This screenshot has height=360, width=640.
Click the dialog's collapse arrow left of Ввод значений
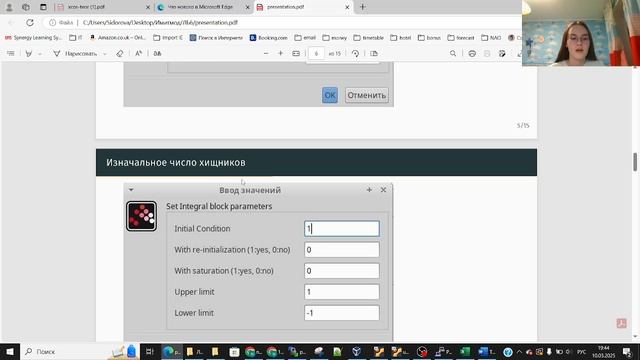click(131, 190)
